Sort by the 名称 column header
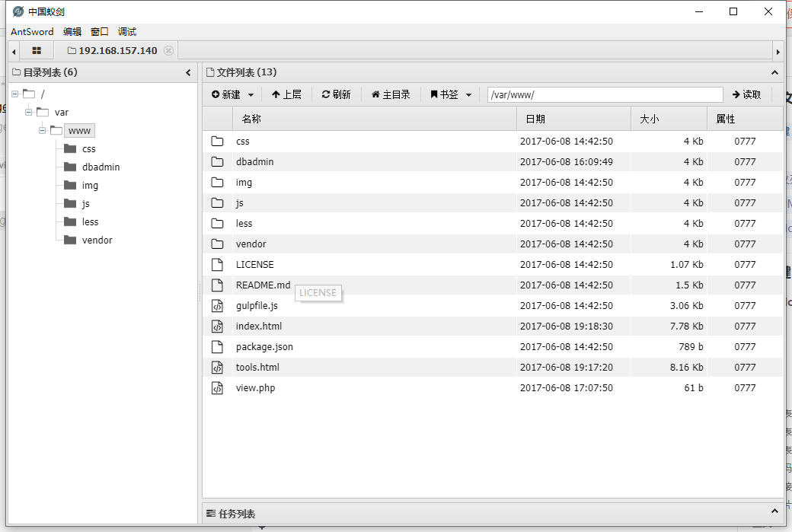The image size is (792, 532). pyautogui.click(x=374, y=119)
